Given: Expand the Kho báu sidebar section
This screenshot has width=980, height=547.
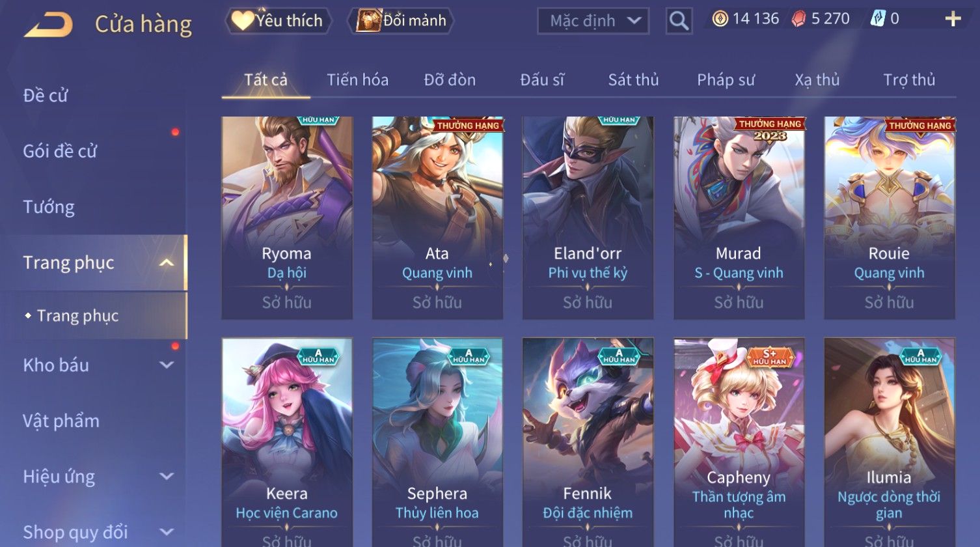Looking at the screenshot, I should (167, 365).
